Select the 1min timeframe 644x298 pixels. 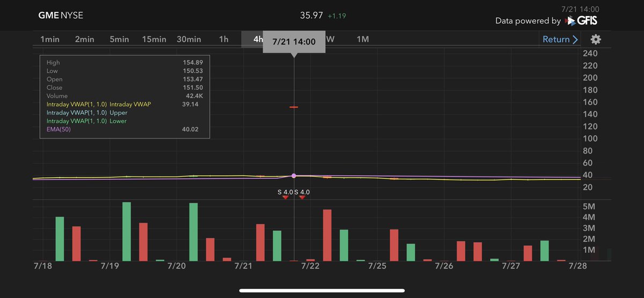pyautogui.click(x=50, y=39)
